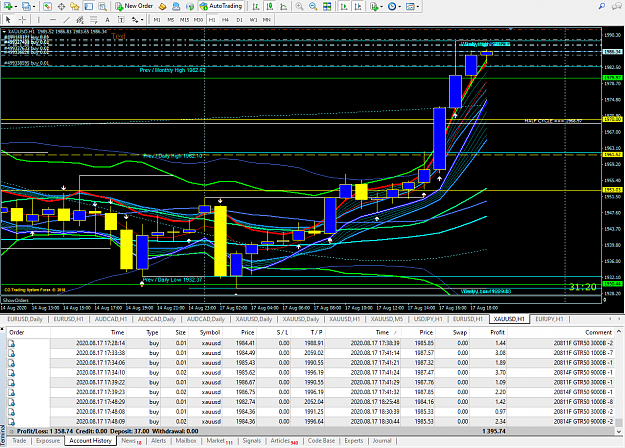Open the Strategy Tester magnifier icon

click(x=102, y=6)
